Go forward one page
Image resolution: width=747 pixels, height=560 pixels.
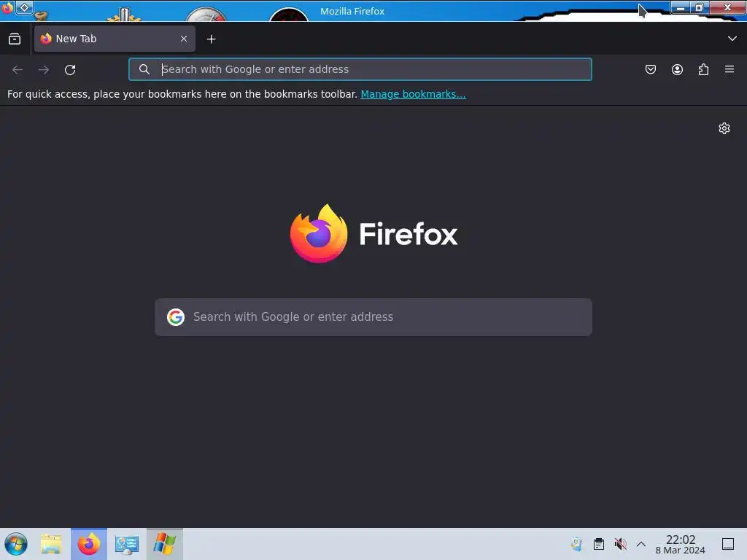[44, 69]
